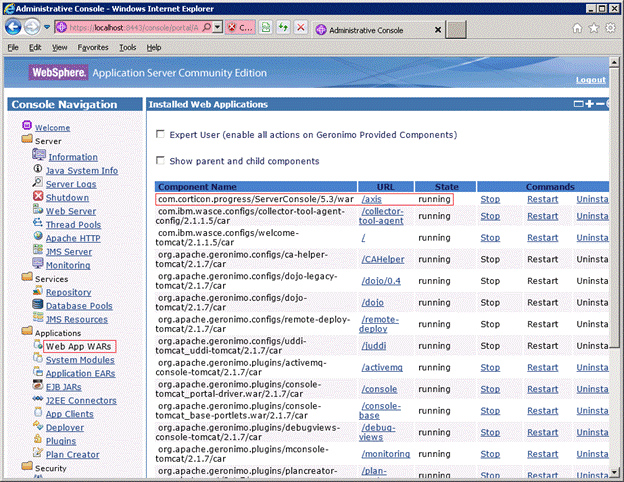Click the browser Forward arrow button
The width and height of the screenshot is (624, 482).
32,27
